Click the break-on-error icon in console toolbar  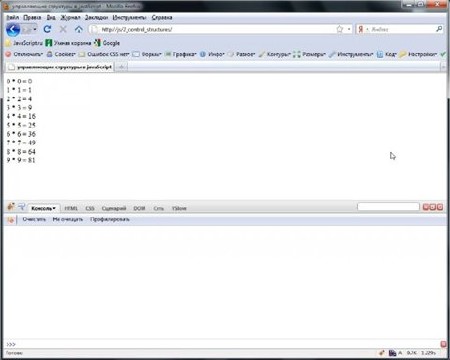[x=11, y=220]
